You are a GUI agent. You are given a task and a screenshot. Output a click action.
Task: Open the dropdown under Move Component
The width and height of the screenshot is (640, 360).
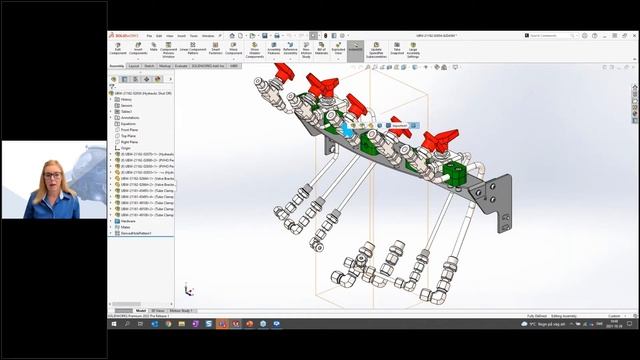233,59
